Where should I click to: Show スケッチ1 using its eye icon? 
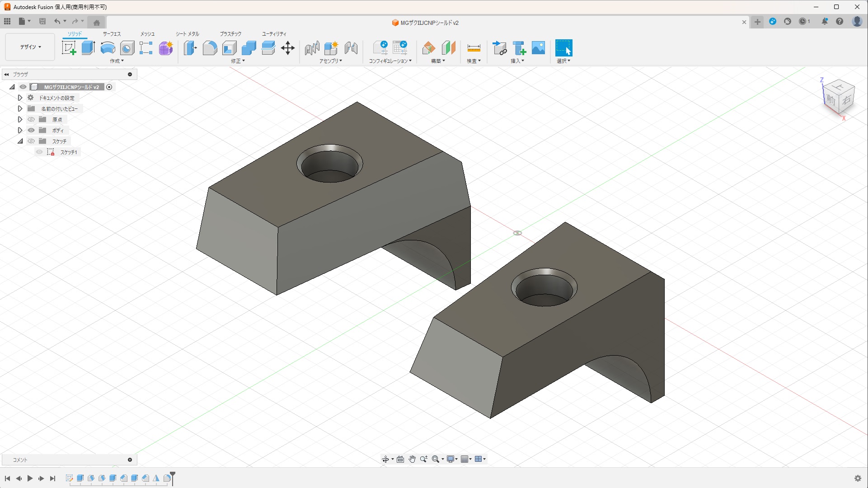(39, 152)
